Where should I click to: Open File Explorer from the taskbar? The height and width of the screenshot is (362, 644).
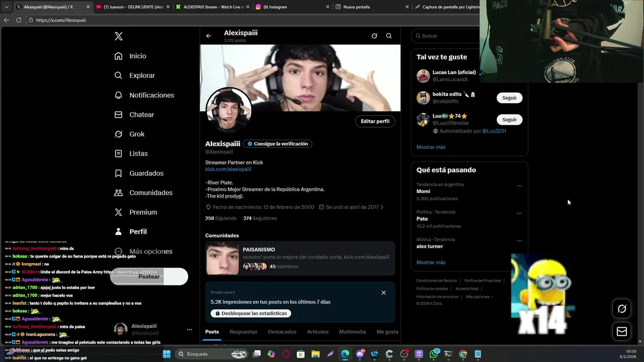315,354
